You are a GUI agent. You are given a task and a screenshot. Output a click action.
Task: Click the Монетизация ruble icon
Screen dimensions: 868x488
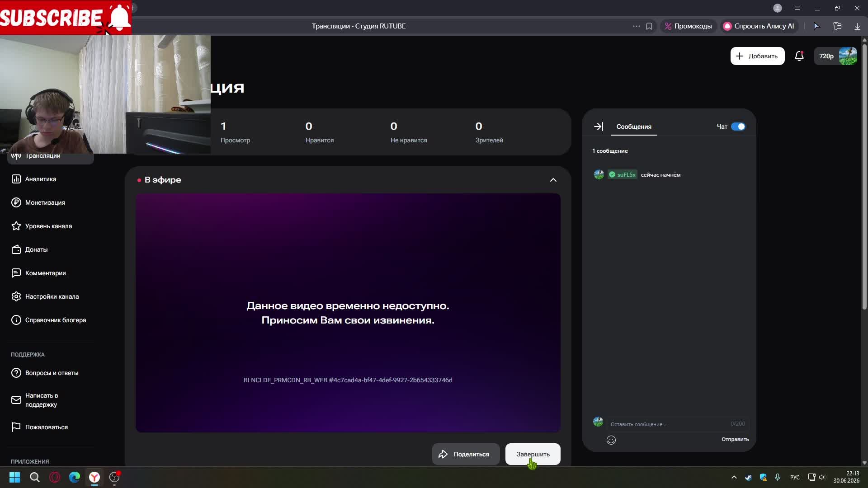pos(16,202)
